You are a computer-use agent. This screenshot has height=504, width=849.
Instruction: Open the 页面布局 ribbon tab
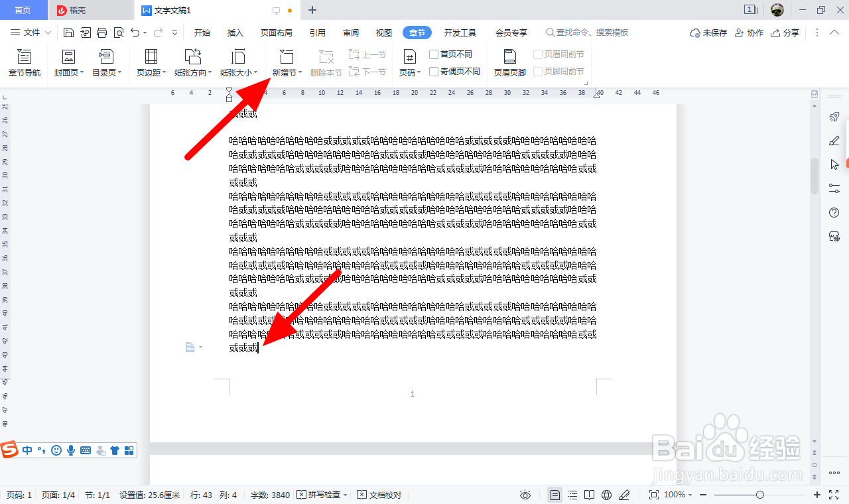point(277,32)
